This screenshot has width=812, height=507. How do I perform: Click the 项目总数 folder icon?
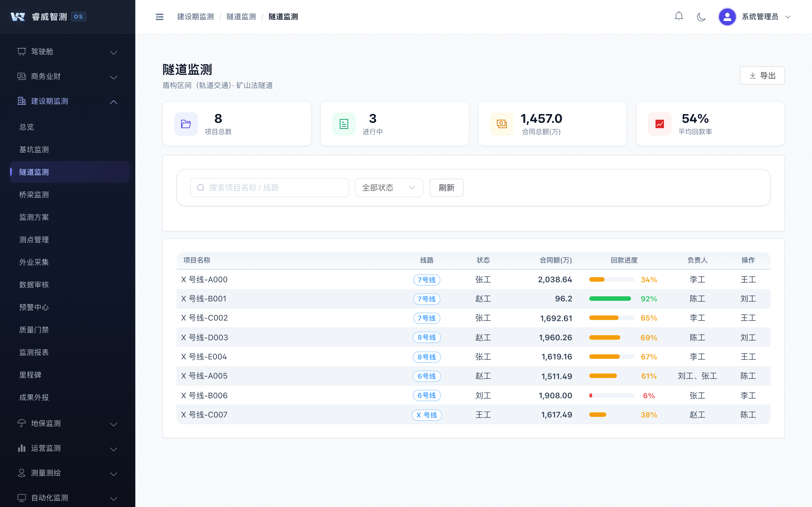(186, 124)
